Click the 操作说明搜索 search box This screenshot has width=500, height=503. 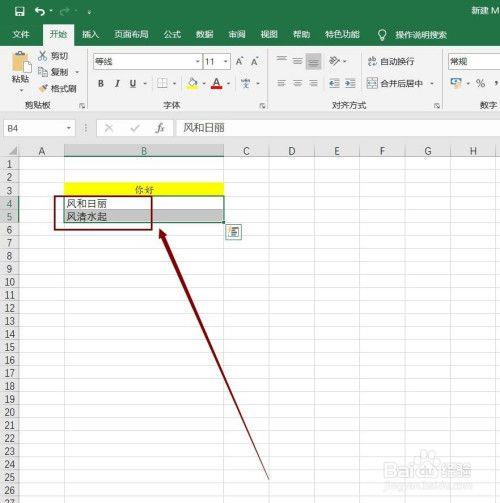(421, 35)
